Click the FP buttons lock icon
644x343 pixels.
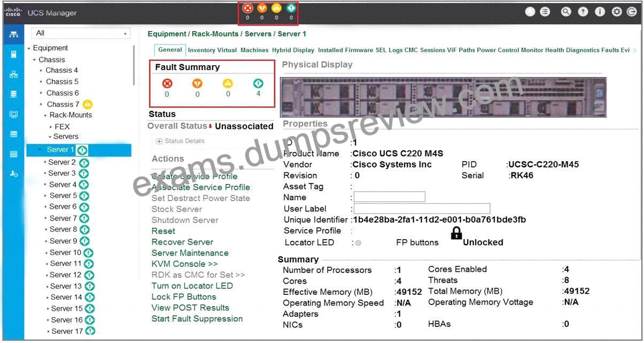pos(456,233)
